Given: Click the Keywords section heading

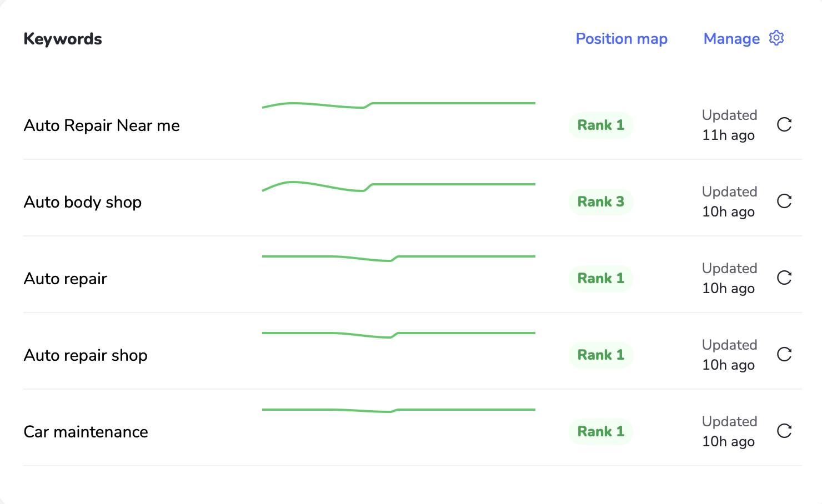Looking at the screenshot, I should pos(63,39).
